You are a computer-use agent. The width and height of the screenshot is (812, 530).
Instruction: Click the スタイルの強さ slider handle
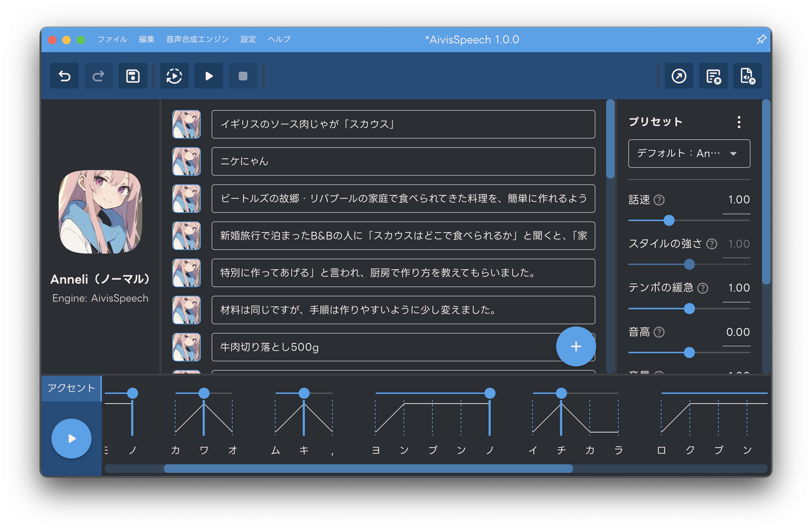tap(689, 264)
